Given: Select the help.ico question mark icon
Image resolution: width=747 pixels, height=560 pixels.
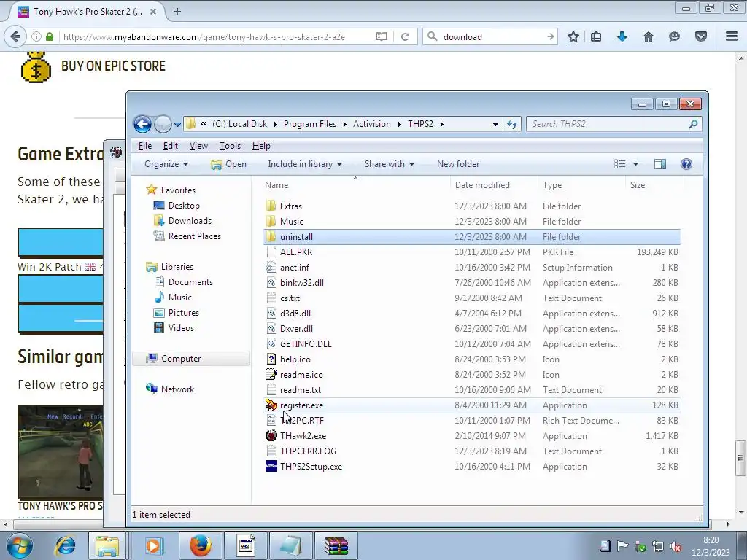Looking at the screenshot, I should click(x=271, y=359).
